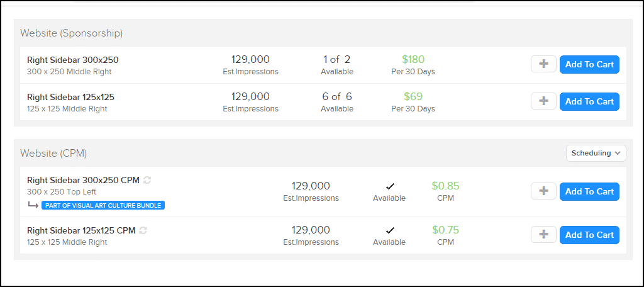Add Right Sidebar 125x125 sponsorship to cart
The width and height of the screenshot is (644, 287).
click(589, 101)
